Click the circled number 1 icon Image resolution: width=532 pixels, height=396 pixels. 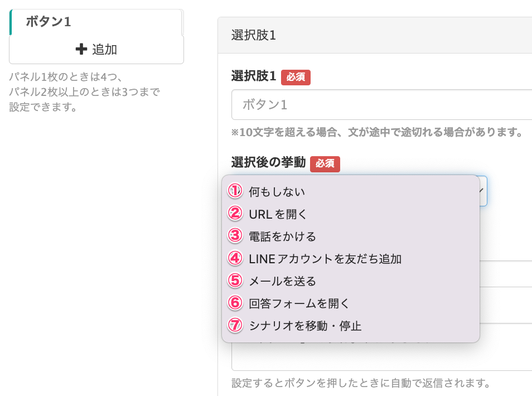pyautogui.click(x=235, y=191)
